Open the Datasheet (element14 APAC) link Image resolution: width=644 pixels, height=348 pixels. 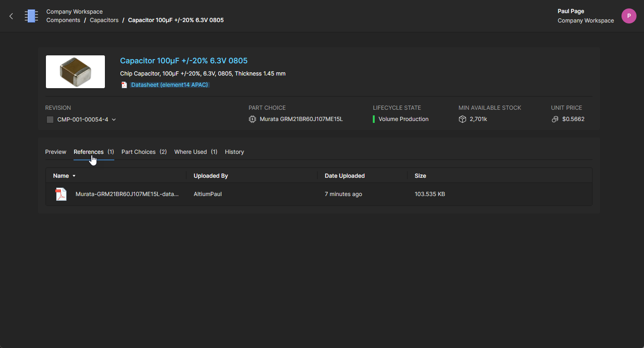point(170,85)
